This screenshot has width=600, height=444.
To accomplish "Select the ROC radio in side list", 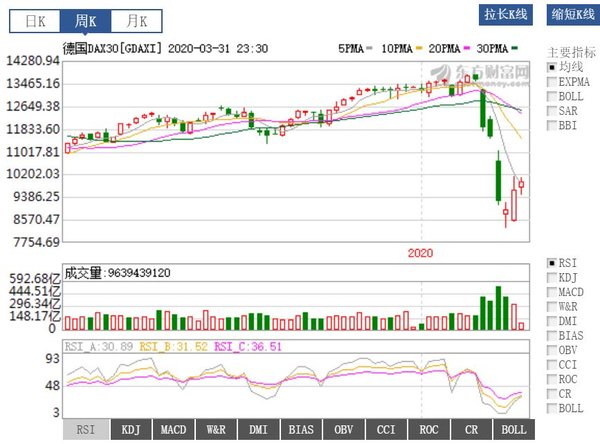I will click(x=552, y=379).
